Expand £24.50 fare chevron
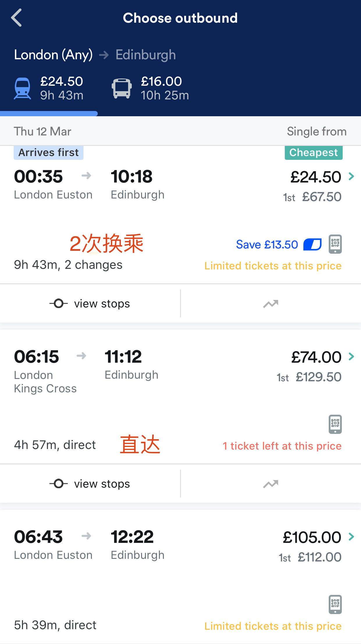The image size is (361, 644). [x=351, y=176]
